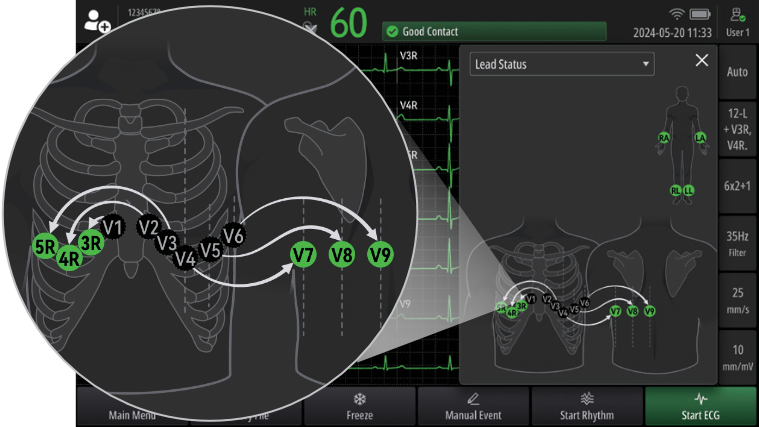Image resolution: width=759 pixels, height=427 pixels.
Task: Open the Lead Status dropdown
Action: pos(561,65)
